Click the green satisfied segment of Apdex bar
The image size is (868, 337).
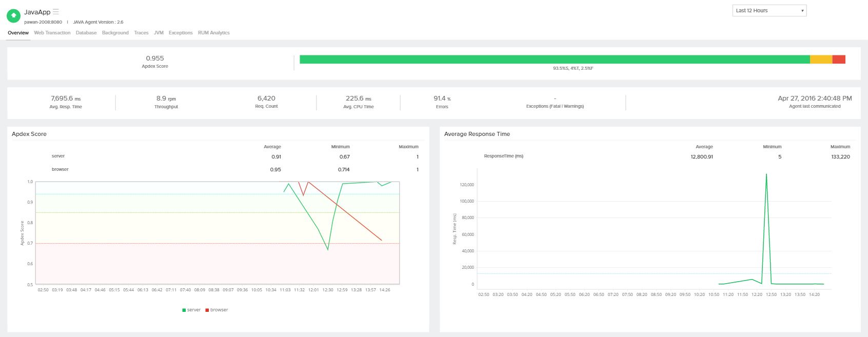tap(554, 60)
